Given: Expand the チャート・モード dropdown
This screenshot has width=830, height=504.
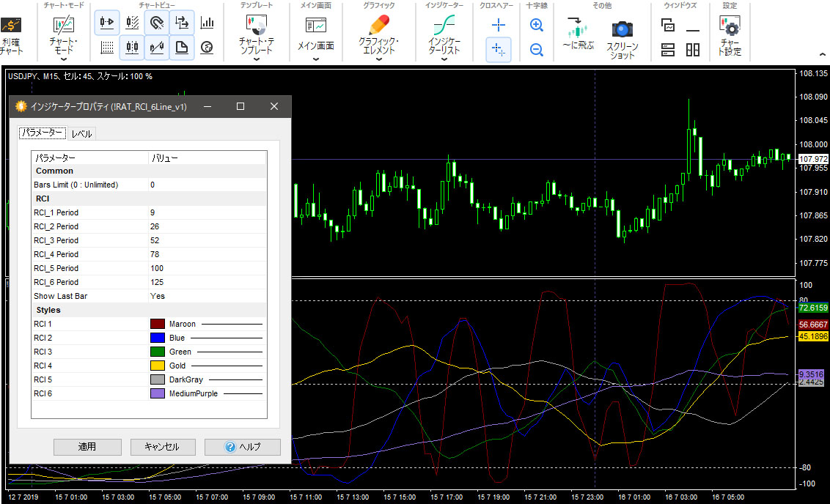Looking at the screenshot, I should [64, 60].
